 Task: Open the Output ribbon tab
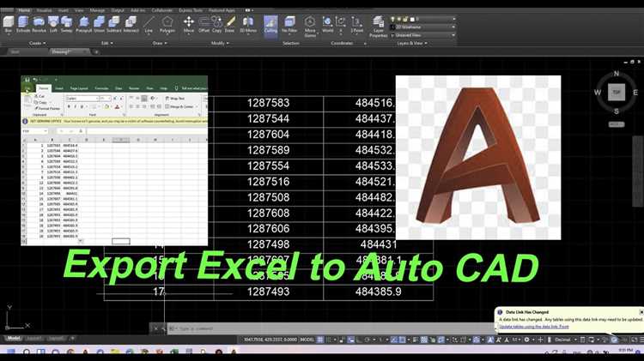[x=118, y=10]
